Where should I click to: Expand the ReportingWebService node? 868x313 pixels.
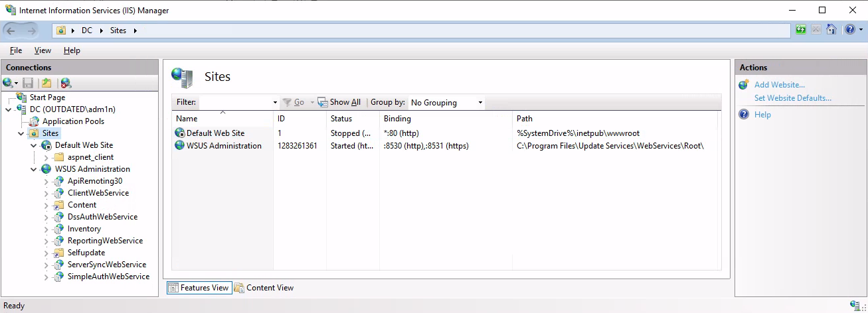tap(46, 241)
